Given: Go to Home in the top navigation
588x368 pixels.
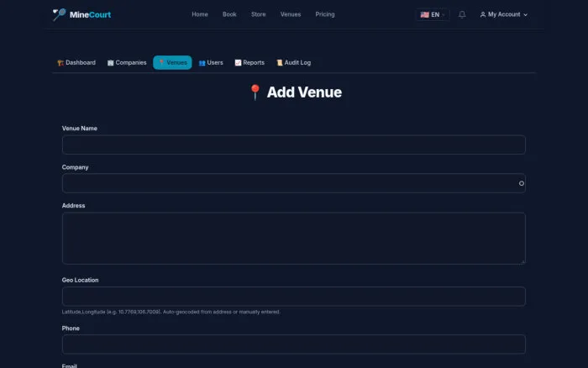Looking at the screenshot, I should [200, 14].
